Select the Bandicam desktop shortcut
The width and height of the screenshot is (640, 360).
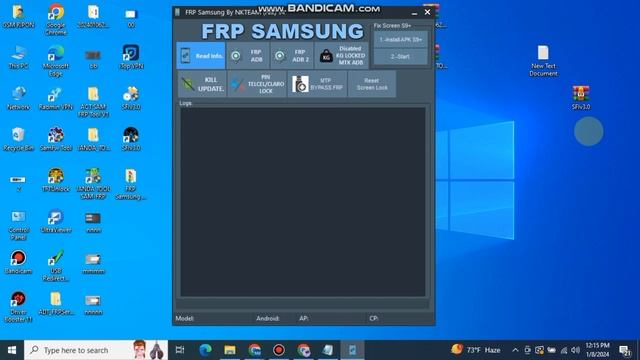[x=18, y=262]
